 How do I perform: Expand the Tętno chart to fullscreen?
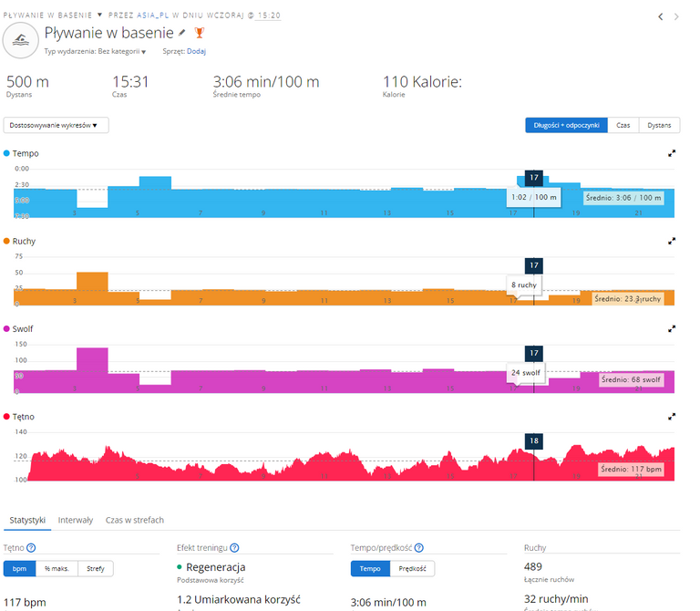tap(672, 417)
